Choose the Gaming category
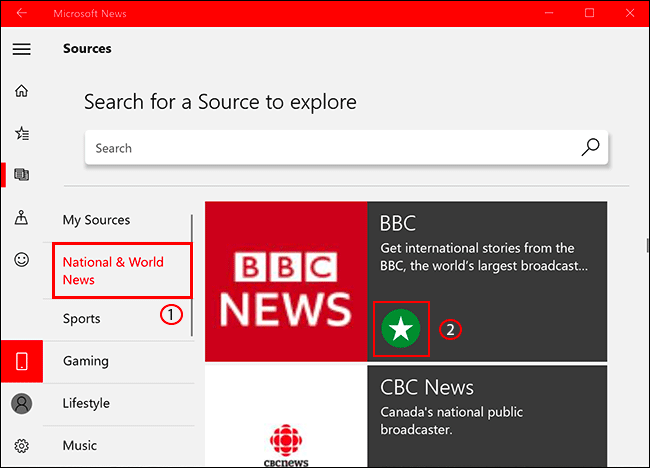The height and width of the screenshot is (468, 650). (86, 361)
